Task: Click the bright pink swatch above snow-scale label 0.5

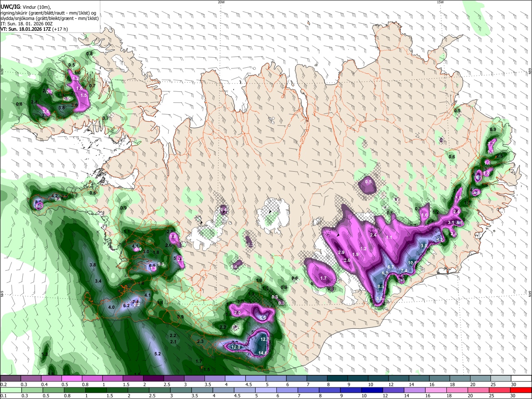Action: (x=71, y=379)
